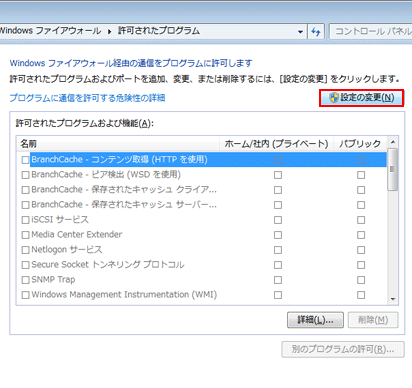Click the list scrollbar down arrow
This screenshot has height=388, width=412.
click(x=393, y=299)
